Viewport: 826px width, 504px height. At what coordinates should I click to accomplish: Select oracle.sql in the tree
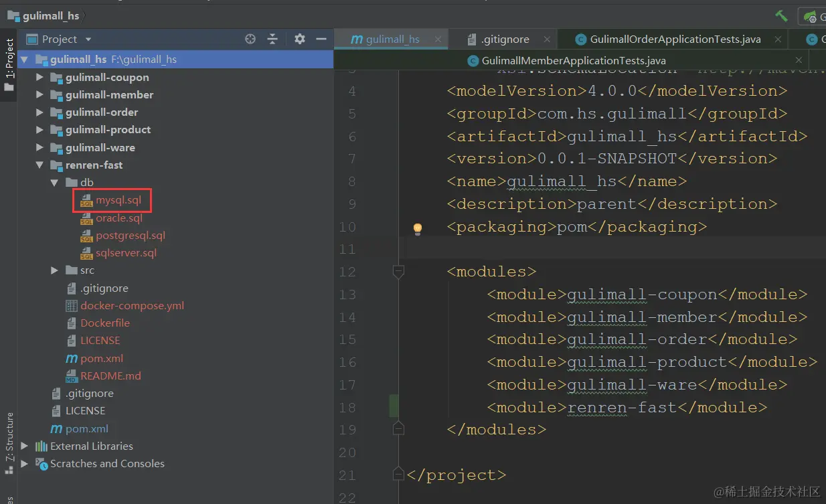(x=119, y=218)
